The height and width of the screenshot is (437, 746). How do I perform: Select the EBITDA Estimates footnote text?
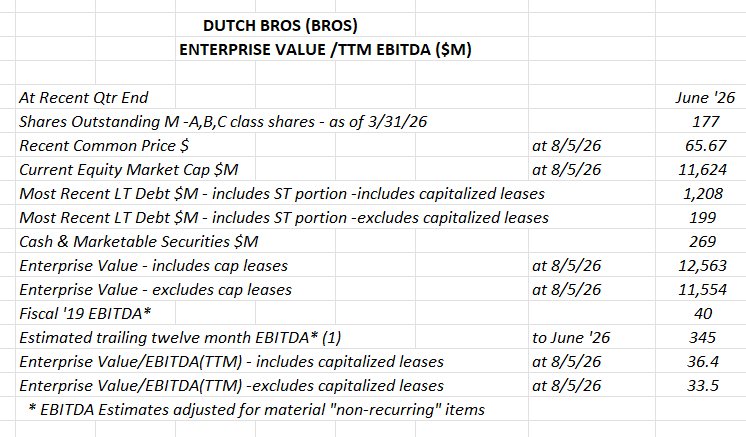point(256,409)
